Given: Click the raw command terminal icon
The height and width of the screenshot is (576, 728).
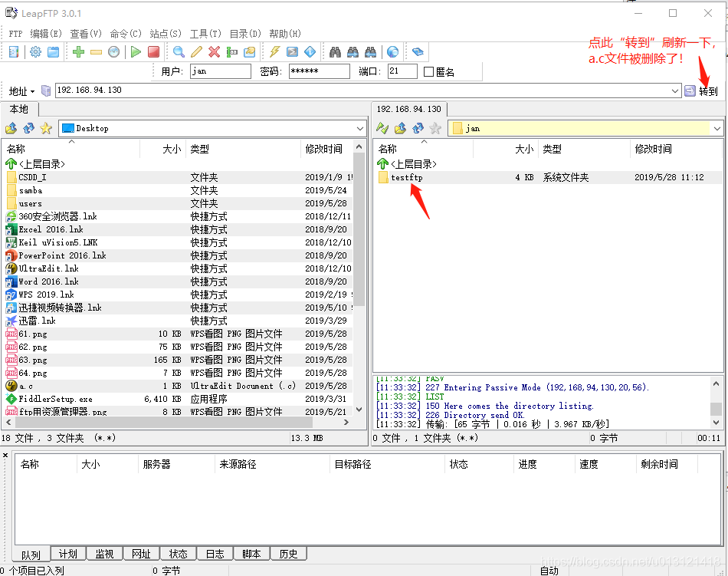Looking at the screenshot, I should 293,51.
